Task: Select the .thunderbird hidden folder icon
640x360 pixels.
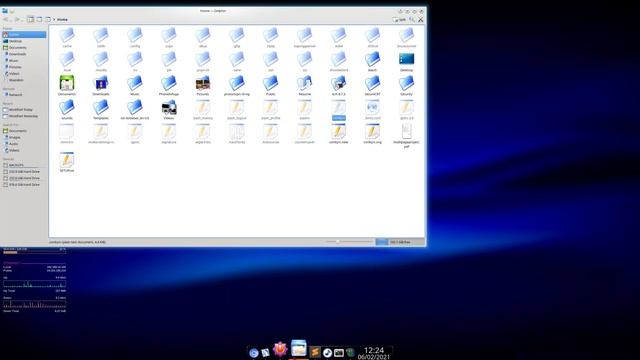Action: point(338,59)
